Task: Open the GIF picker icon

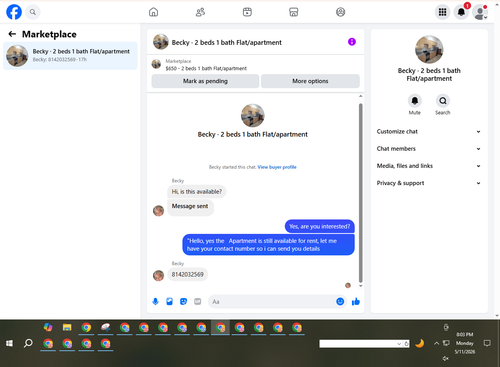Action: (x=198, y=302)
